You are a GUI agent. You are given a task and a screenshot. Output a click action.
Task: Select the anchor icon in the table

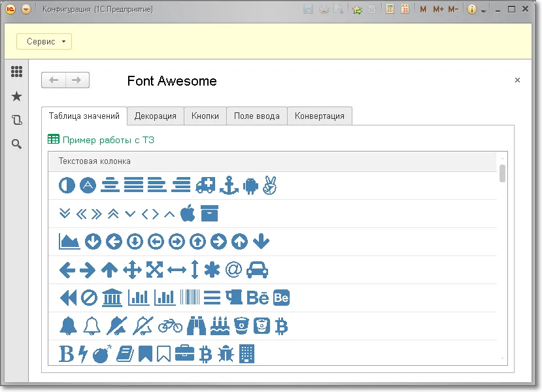click(229, 186)
